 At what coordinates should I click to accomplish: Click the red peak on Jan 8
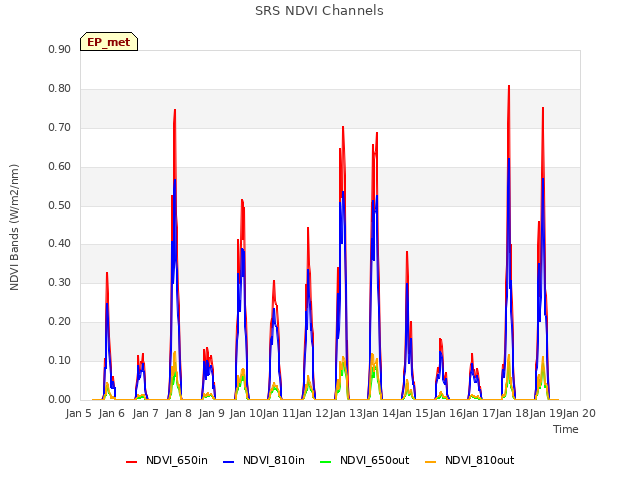(175, 110)
